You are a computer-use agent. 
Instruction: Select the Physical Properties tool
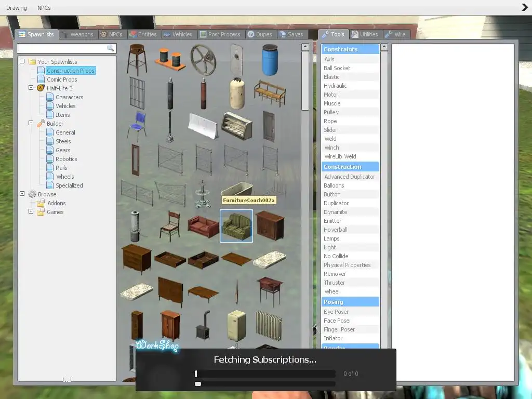(x=350, y=265)
